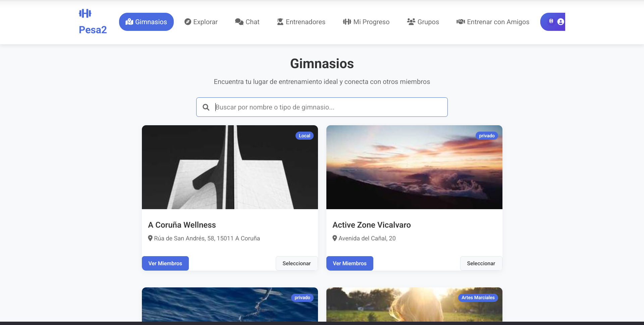View members of Active Zone Vicalvaro

(350, 263)
